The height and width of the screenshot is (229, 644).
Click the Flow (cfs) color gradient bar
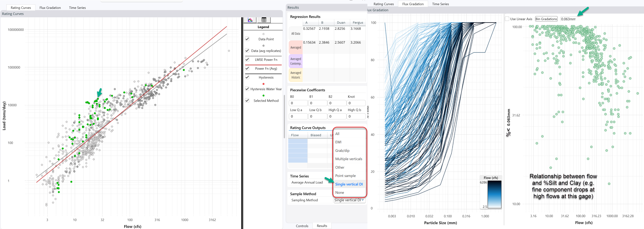click(494, 194)
